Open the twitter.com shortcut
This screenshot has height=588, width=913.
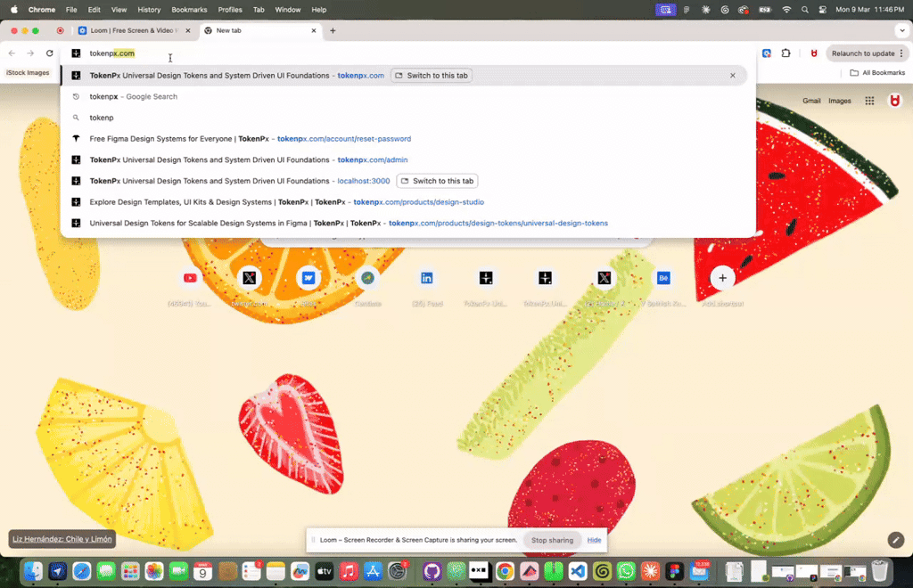pyautogui.click(x=250, y=278)
